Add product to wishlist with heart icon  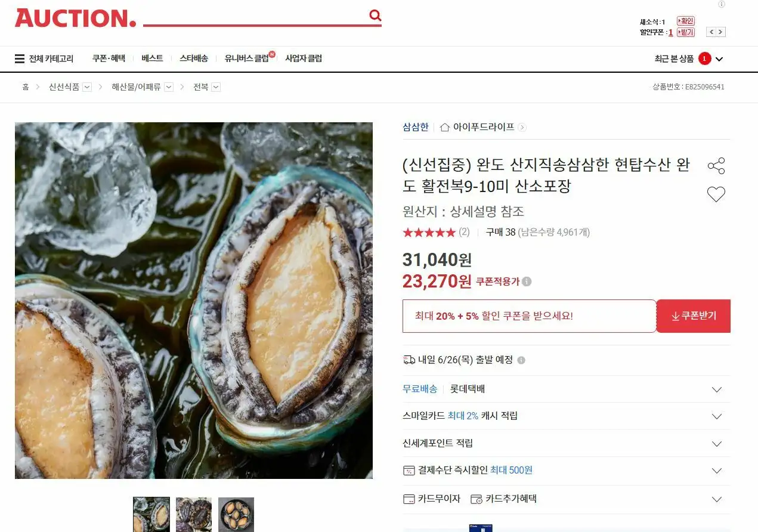point(716,194)
